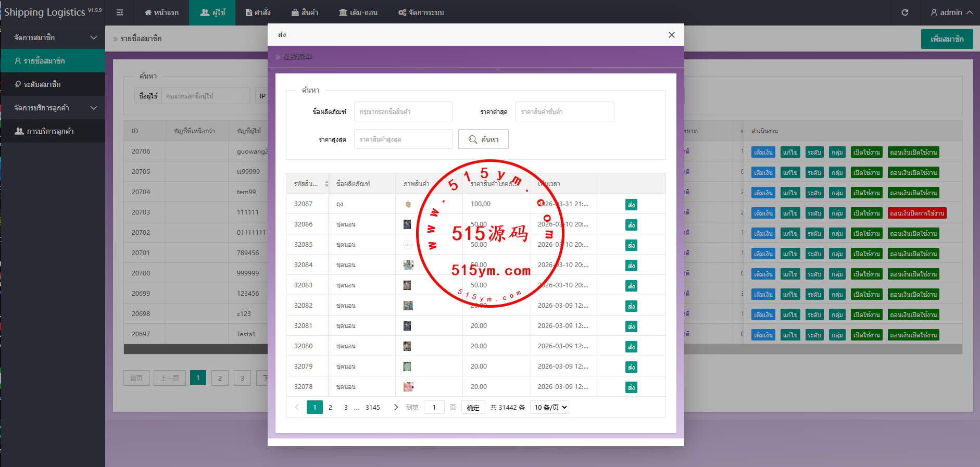The width and height of the screenshot is (980, 467).
Task: Select ระดับสมาชิก in sidebar
Action: 42,84
